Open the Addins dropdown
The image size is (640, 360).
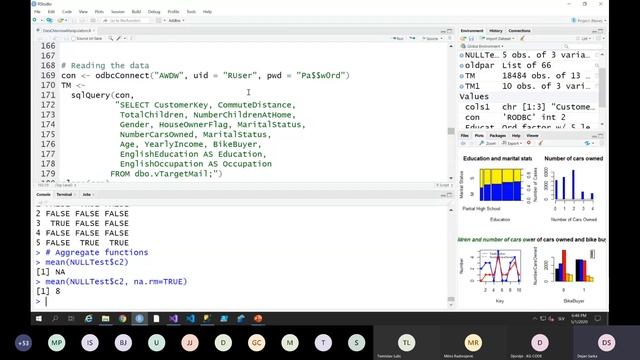coord(176,20)
